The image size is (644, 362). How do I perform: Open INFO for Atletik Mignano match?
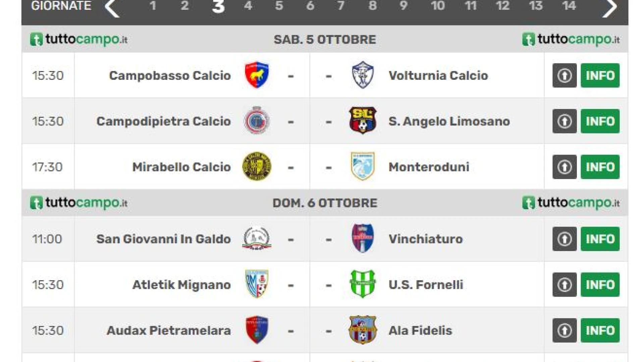tap(600, 285)
